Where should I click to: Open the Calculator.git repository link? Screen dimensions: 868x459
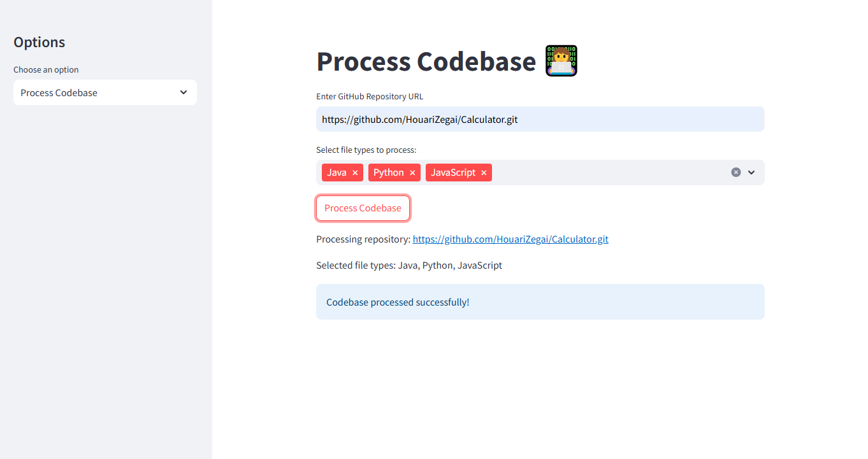pyautogui.click(x=510, y=239)
